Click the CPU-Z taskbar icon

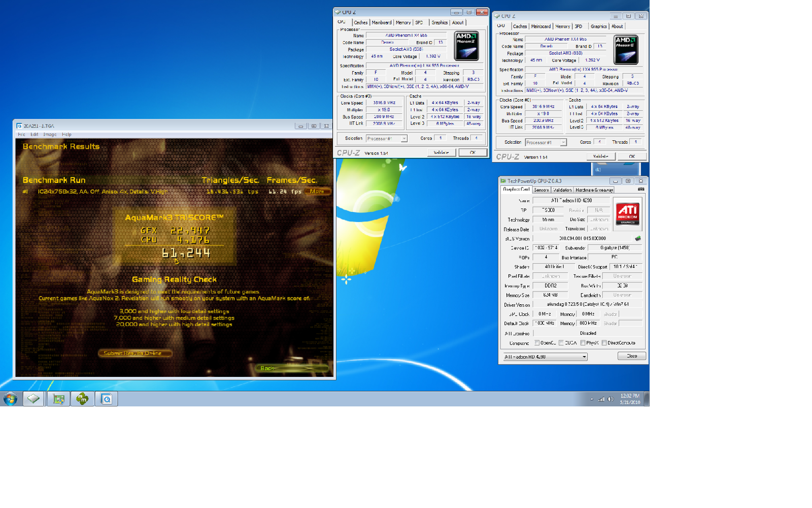[x=33, y=399]
